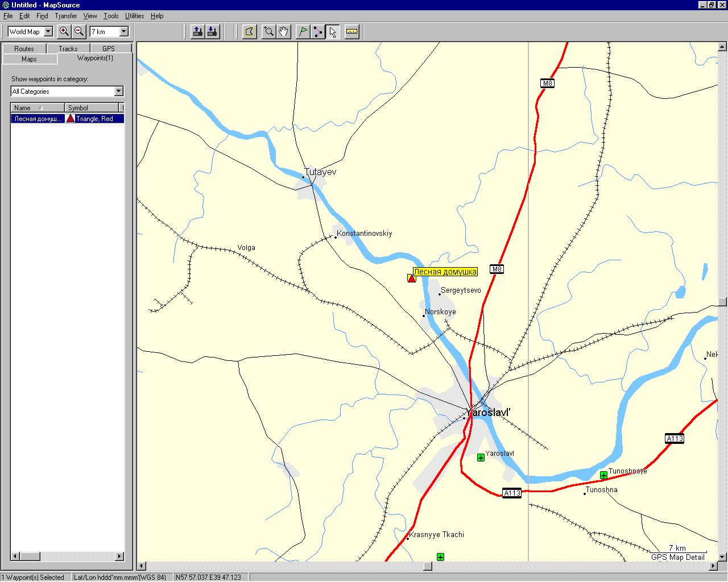Click the Zoom Out magnifier button
The height and width of the screenshot is (582, 728).
point(80,32)
